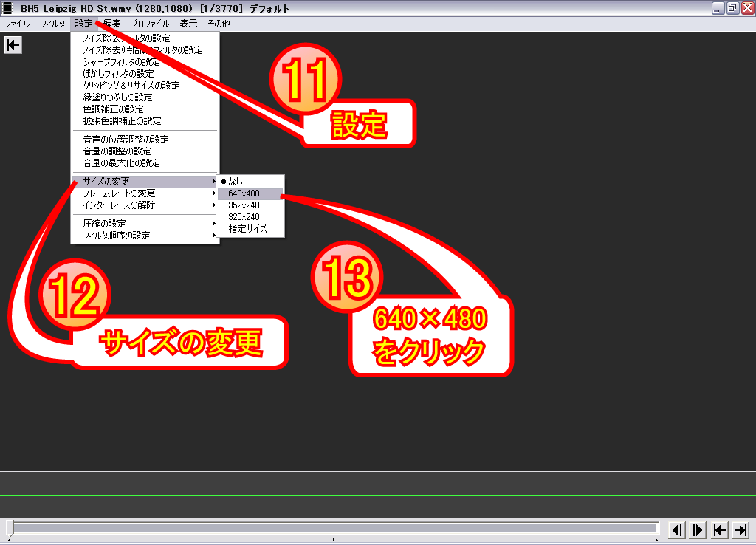
Task: Click on the frame seek bar at the bottom
Action: point(332,529)
